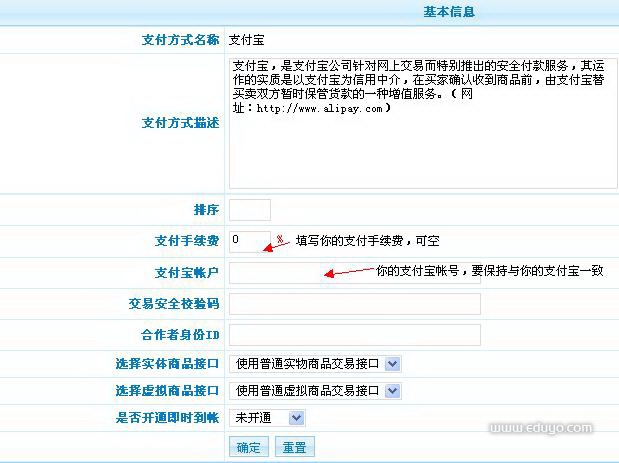Click the 排序 sort order input box

click(x=249, y=210)
